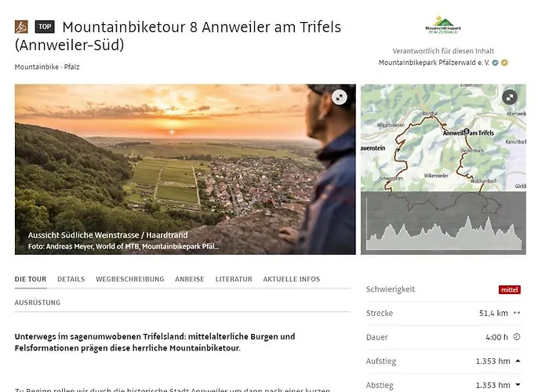549x392 pixels.
Task: Click the Aufstieg value 1.353 hm
Action: [x=493, y=361]
